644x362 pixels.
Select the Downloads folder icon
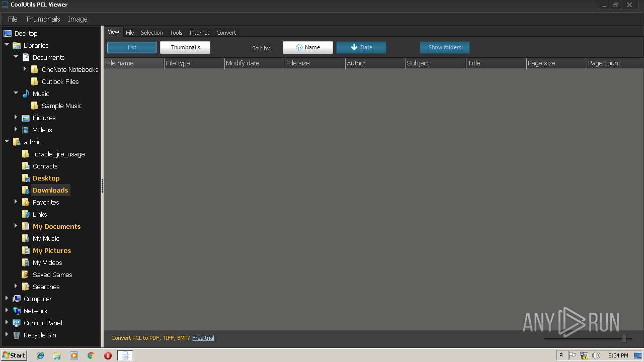pyautogui.click(x=26, y=190)
